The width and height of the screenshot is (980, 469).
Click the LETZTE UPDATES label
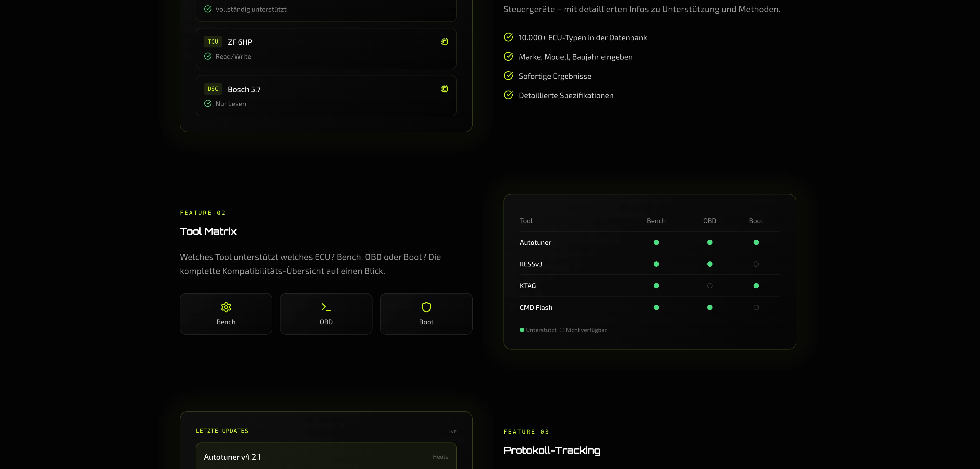pos(222,431)
